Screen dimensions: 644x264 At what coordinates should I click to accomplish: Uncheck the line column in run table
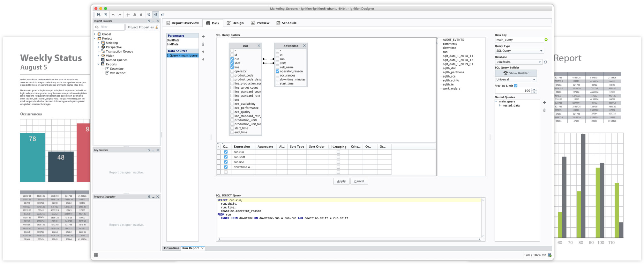(x=232, y=67)
